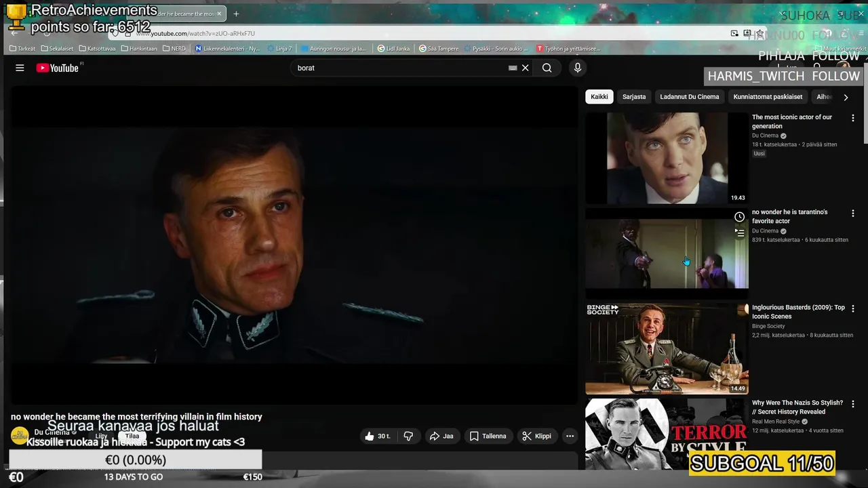Viewport: 868px width, 488px height.
Task: Click the Uusi badge under the Du Cinema video
Action: 759,154
